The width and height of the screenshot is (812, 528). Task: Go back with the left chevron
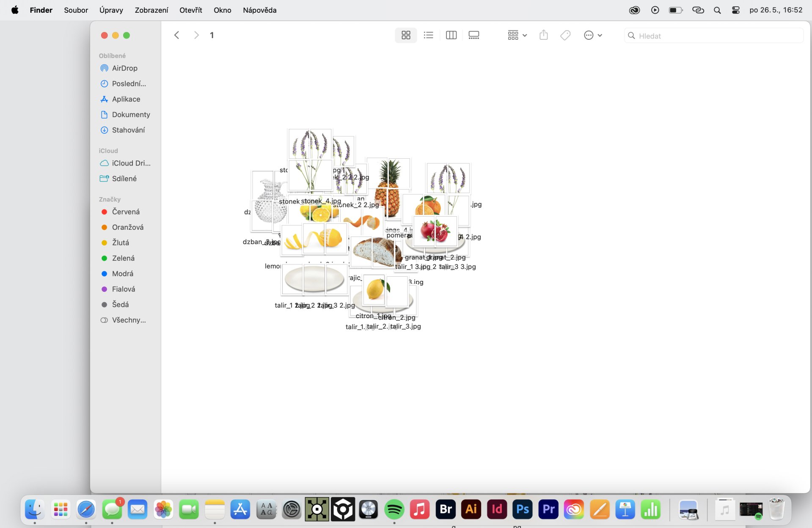pyautogui.click(x=177, y=36)
